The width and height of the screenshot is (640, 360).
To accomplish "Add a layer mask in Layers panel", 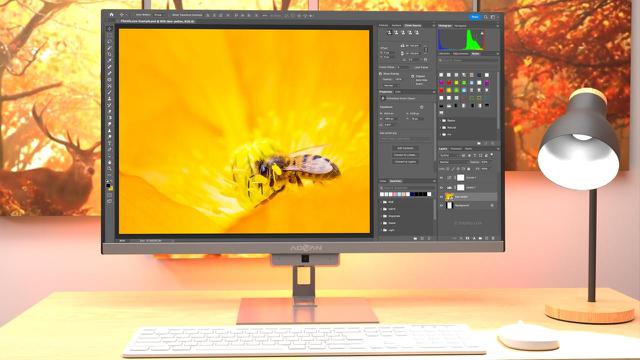I will tap(467, 238).
